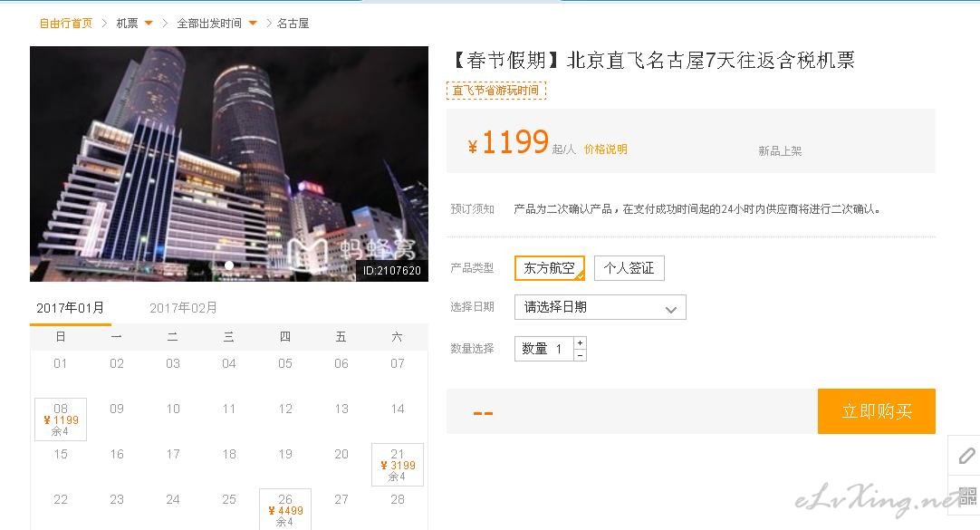The image size is (980, 530).
Task: Switch to the 2017年01月 calendar tab
Action: pyautogui.click(x=70, y=308)
